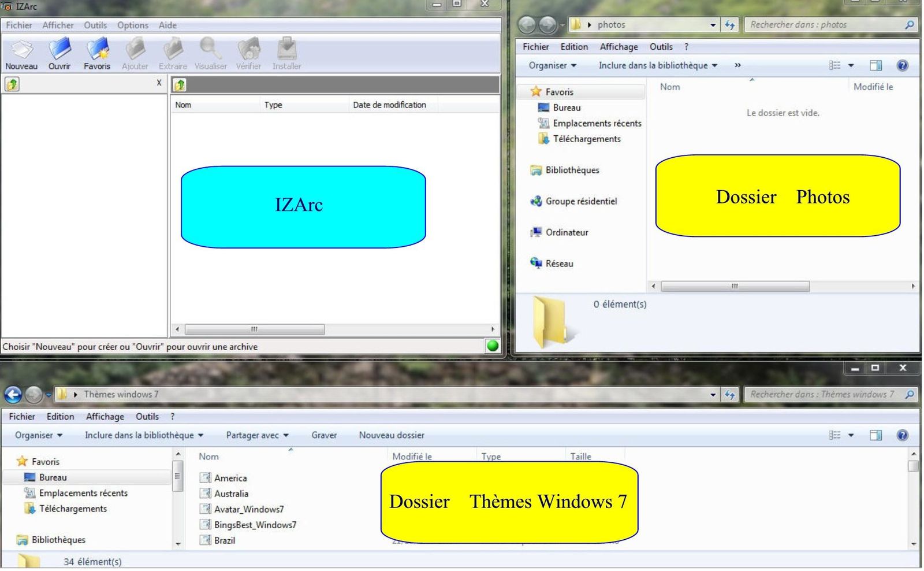Toggle the preview pane in Thèmes windows 7 window
Viewport: 924px width, 571px height.
875,435
